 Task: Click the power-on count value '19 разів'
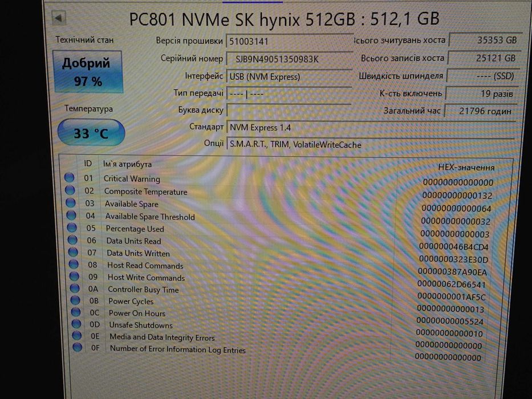tap(483, 93)
